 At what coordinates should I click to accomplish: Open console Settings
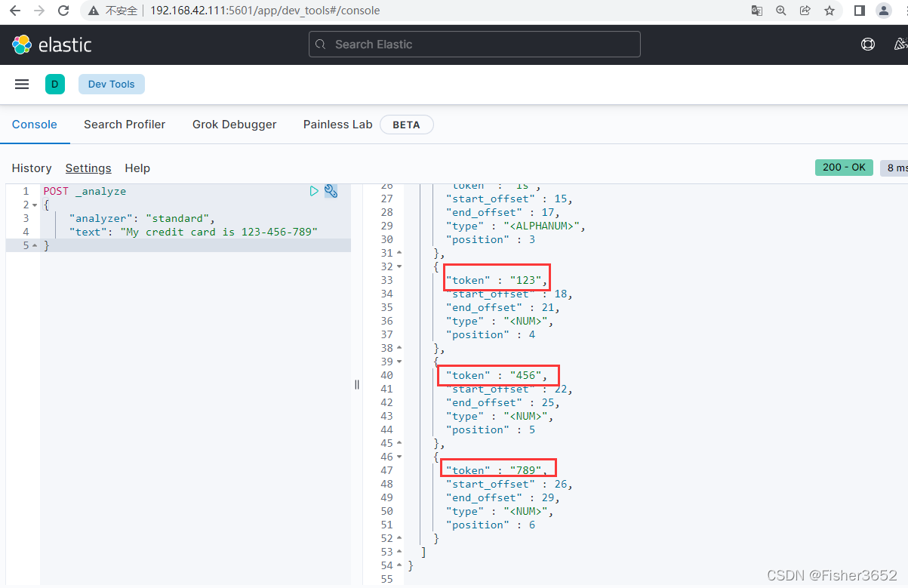(x=88, y=168)
